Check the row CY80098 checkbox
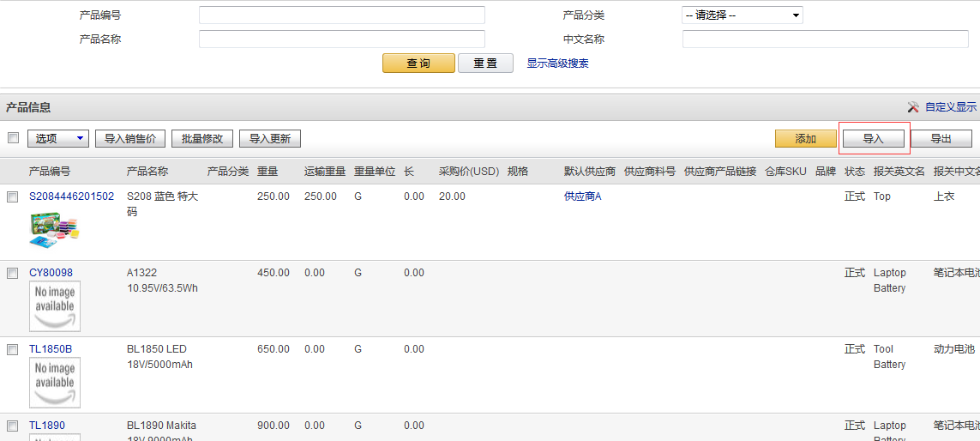 click(12, 274)
